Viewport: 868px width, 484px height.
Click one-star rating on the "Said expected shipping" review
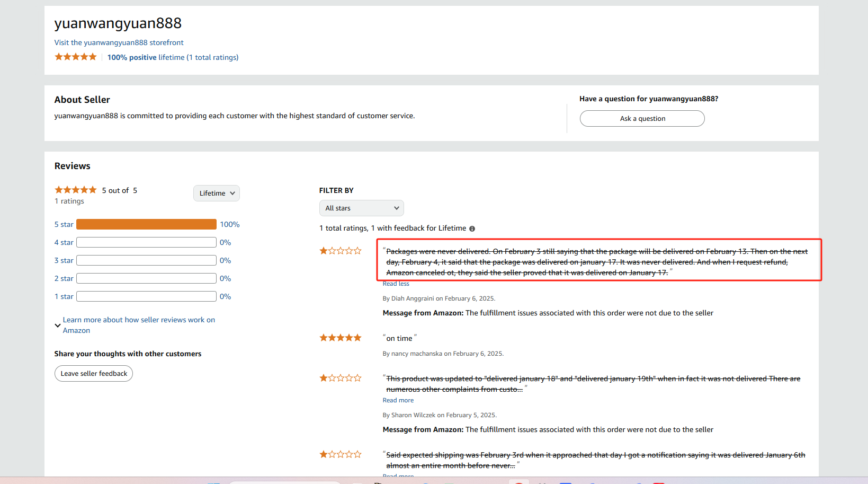click(341, 454)
